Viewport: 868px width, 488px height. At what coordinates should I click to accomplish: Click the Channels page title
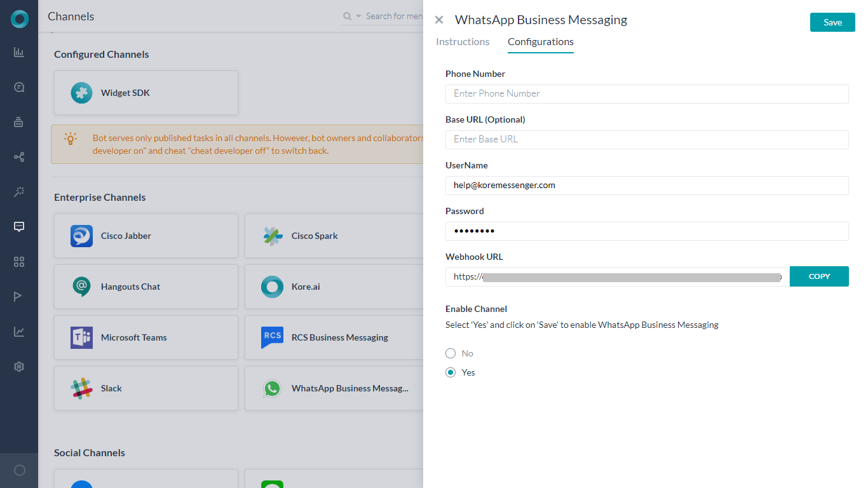(x=71, y=16)
